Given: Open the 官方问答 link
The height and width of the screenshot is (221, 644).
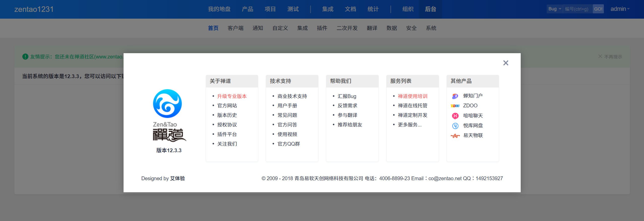Looking at the screenshot, I should coord(287,125).
